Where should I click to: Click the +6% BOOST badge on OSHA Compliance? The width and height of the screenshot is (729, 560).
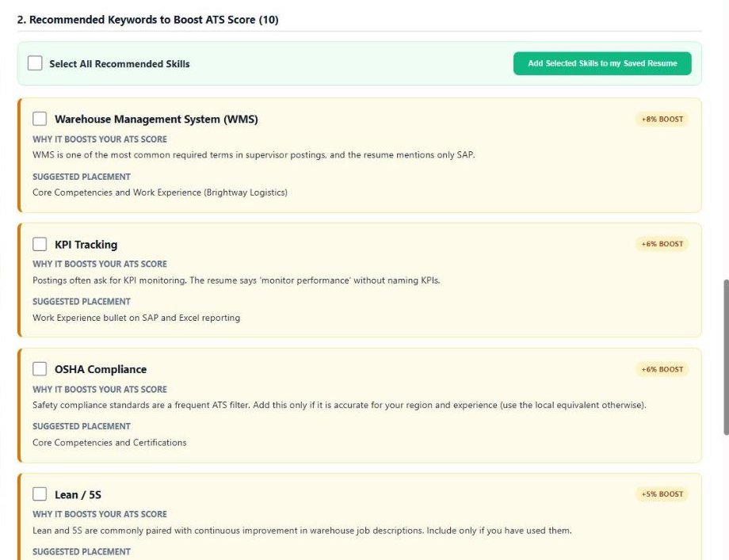(x=662, y=369)
